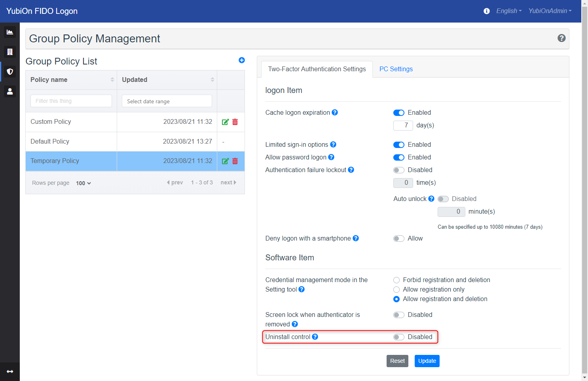Show help for Limited sign-in options

click(333, 144)
